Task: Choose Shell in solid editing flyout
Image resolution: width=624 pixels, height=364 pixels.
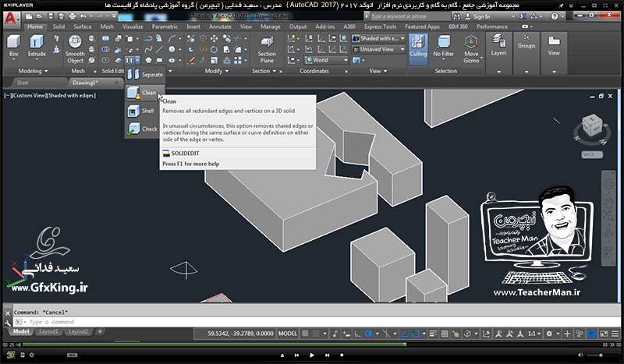Action: click(x=145, y=111)
